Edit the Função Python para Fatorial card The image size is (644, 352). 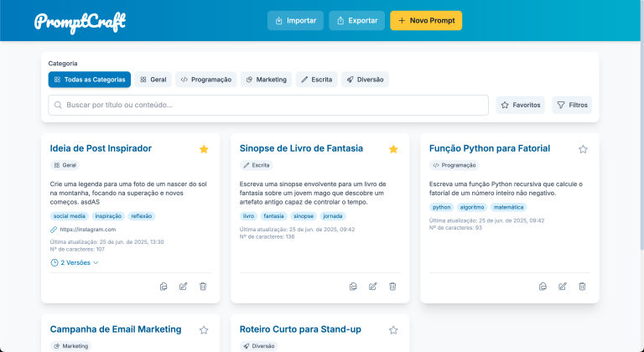pyautogui.click(x=563, y=287)
